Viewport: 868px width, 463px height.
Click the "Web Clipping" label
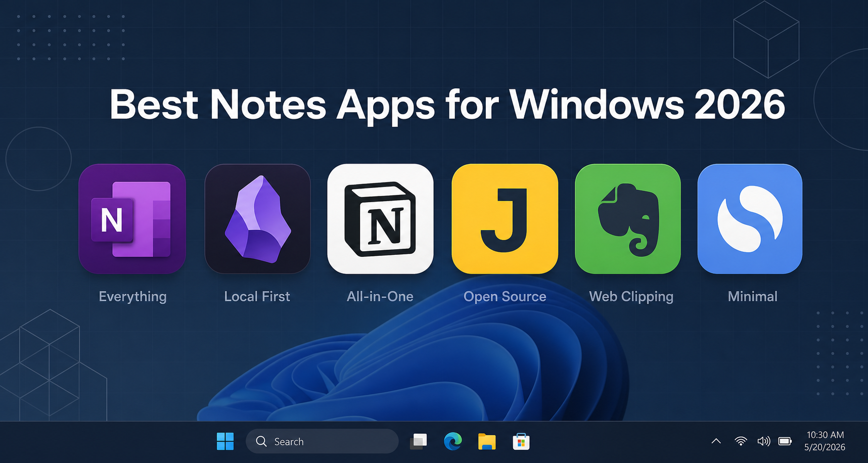(631, 297)
